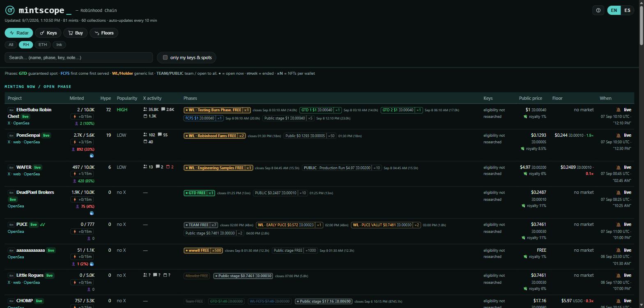Click the calendar icon next to 1.3K
The width and height of the screenshot is (644, 308).
coord(145,116)
